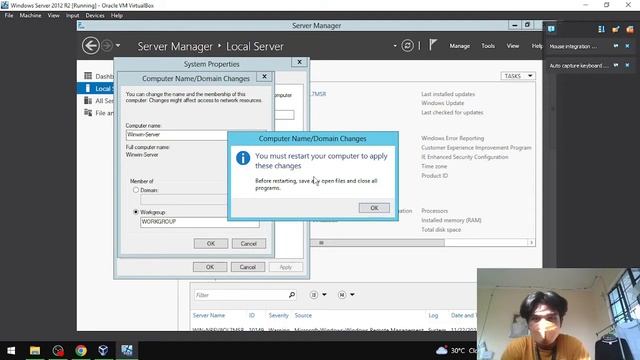Dismiss the Mouse integration notification
This screenshot has height=360, width=640.
pos(627,46)
